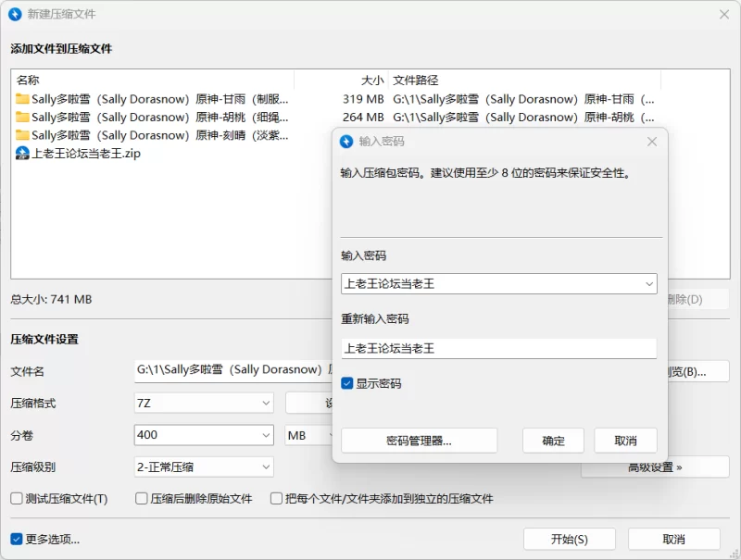The width and height of the screenshot is (741, 560).
Task: Click the 删除(D) button
Action: 698,299
